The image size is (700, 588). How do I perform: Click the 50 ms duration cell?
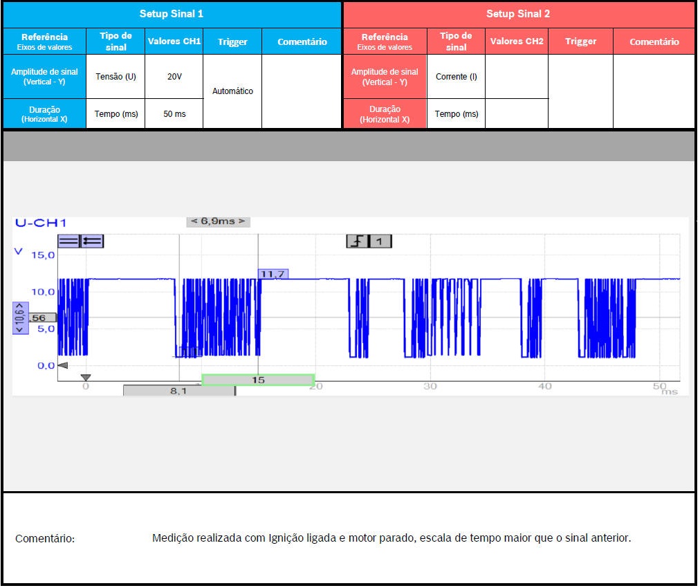coord(174,114)
